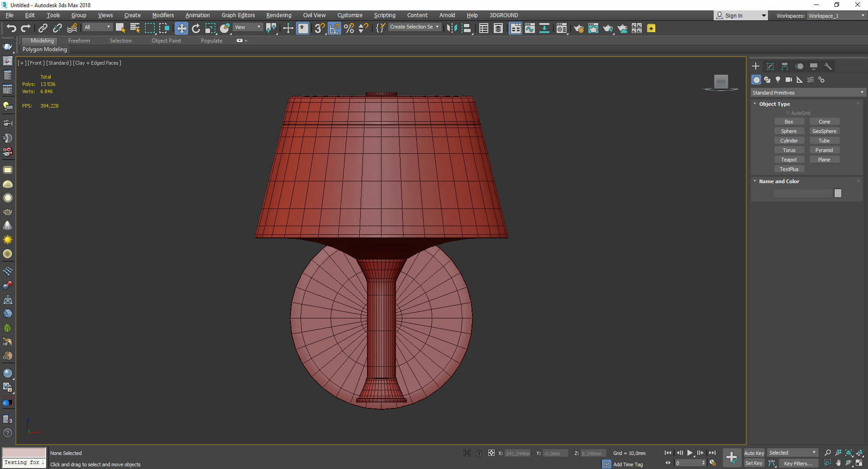Open the Sign In dropdown arrow
The width and height of the screenshot is (868, 469).
pos(764,16)
